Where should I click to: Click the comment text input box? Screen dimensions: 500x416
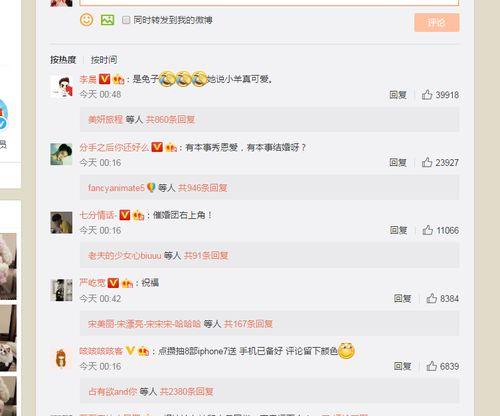tap(269, 2)
